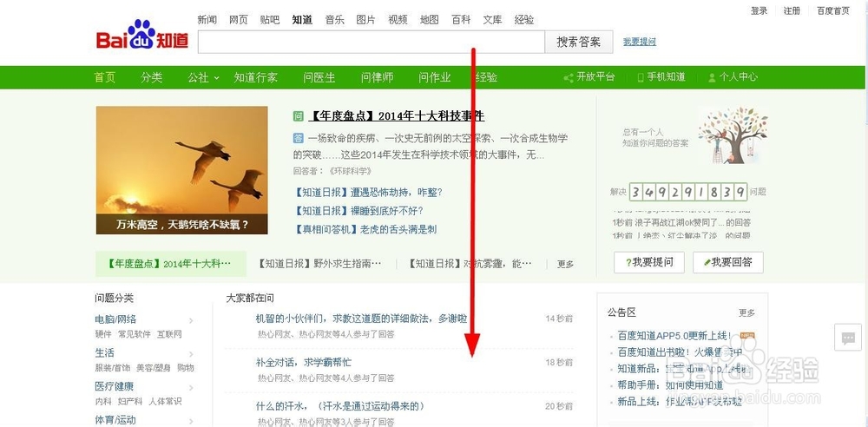Open 问医生 in the green navigation bar
868x427 pixels.
tap(319, 77)
